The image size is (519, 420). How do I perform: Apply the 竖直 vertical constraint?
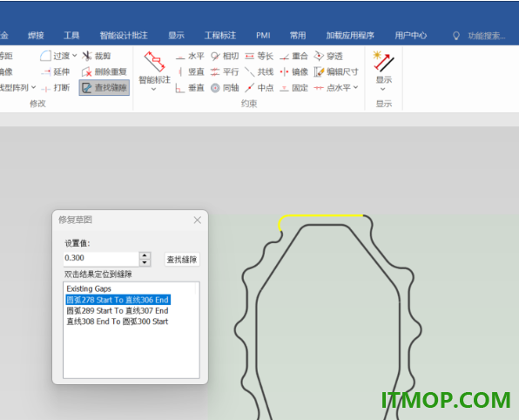click(x=191, y=71)
